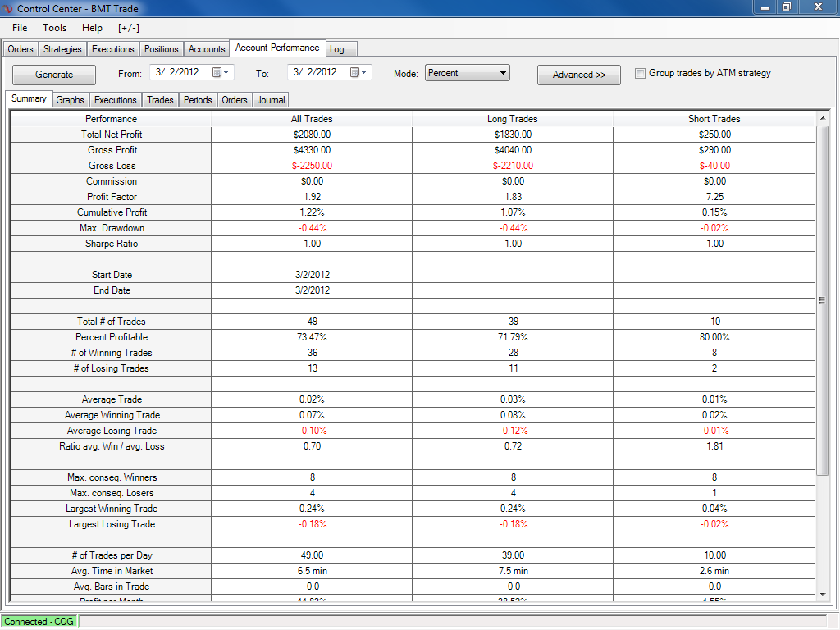Switch to the Orders main tab
Viewport: 840px width, 630px height.
point(21,49)
